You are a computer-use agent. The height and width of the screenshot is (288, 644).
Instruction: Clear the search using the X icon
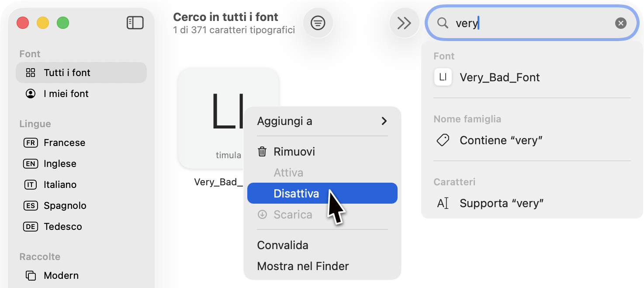[621, 23]
